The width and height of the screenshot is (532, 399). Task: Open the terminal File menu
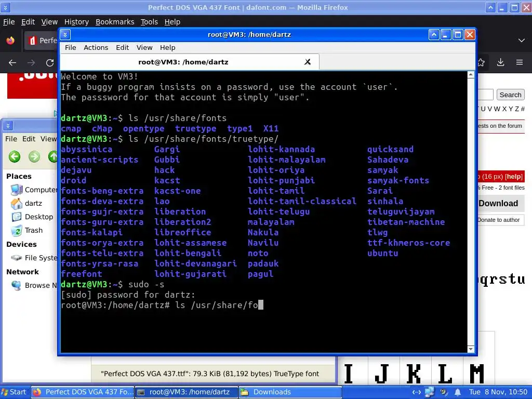[70, 47]
